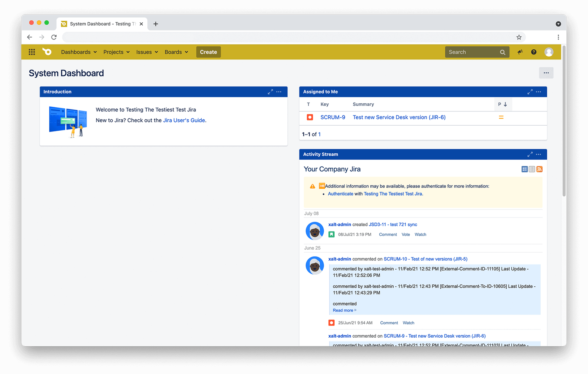Image resolution: width=588 pixels, height=374 pixels.
Task: Click xalt-admin avatar on June 25 entry
Action: coord(315,265)
